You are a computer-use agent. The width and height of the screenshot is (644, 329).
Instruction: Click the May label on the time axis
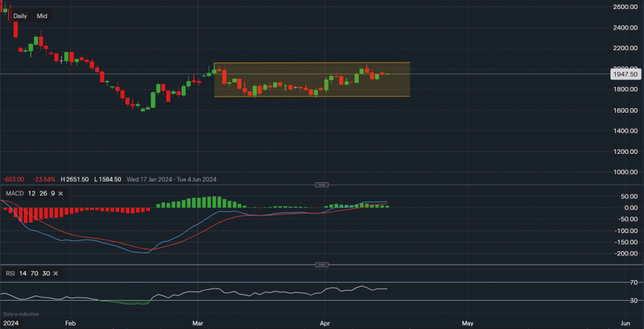tap(468, 321)
